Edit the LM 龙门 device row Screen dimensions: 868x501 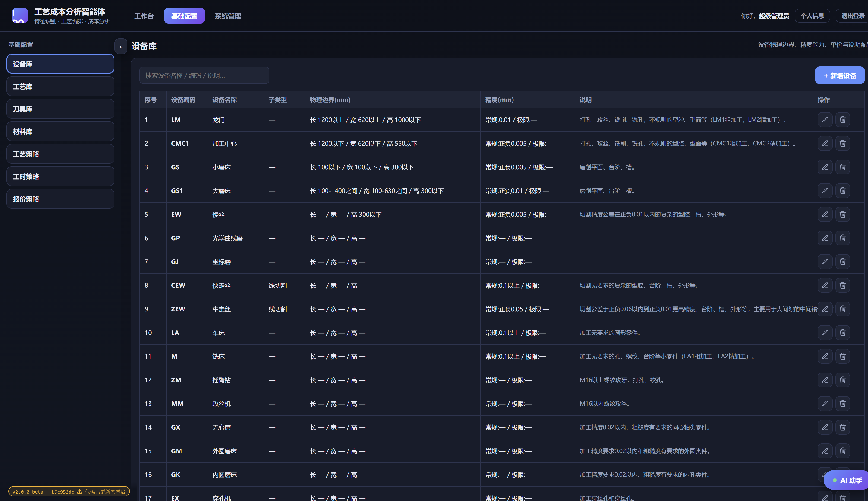825,120
